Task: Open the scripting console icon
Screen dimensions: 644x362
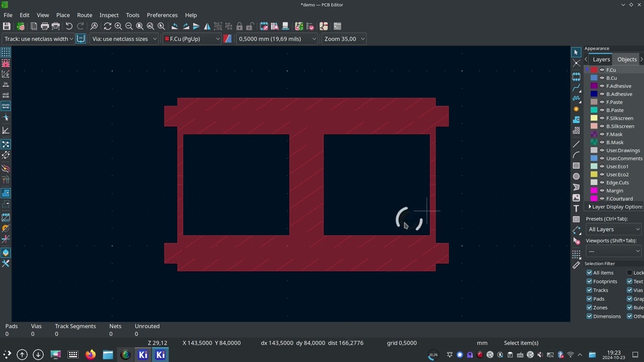Action: point(337,26)
